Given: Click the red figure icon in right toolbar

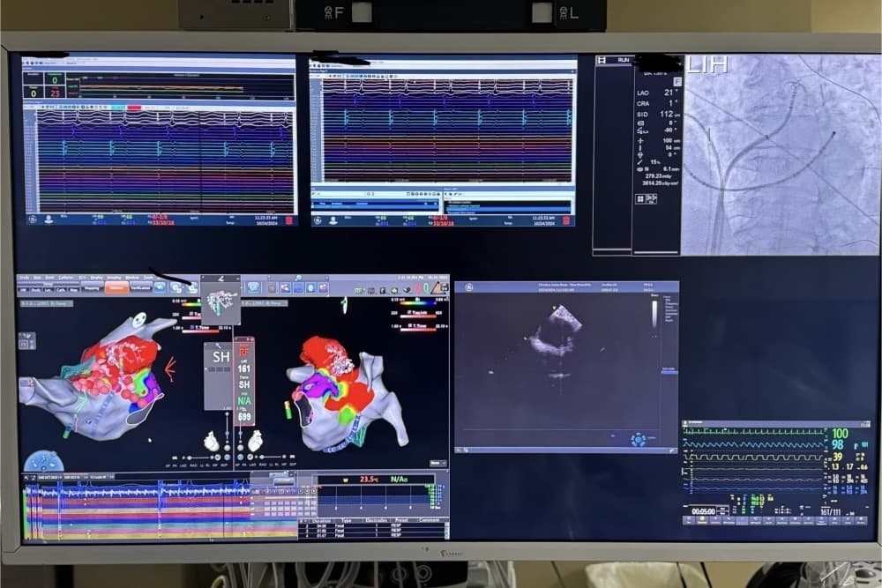Looking at the screenshot, I should [x=418, y=289].
